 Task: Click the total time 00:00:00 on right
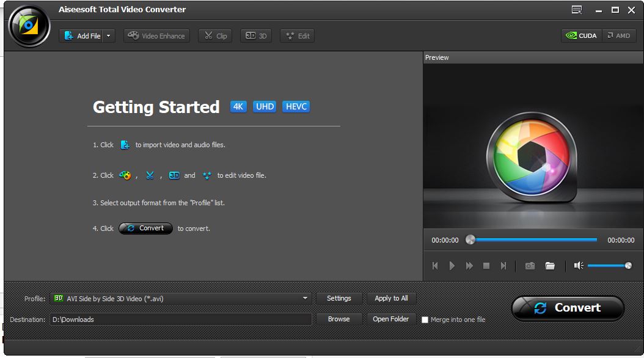621,240
